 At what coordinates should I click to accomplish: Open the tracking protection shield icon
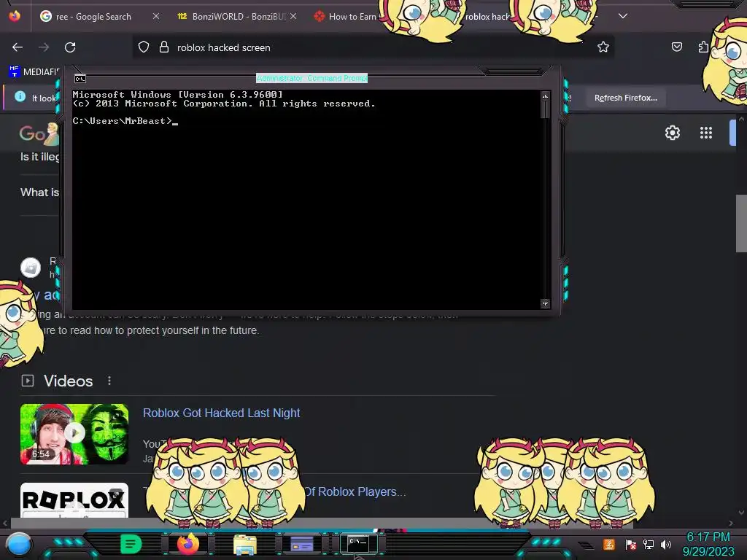point(144,47)
